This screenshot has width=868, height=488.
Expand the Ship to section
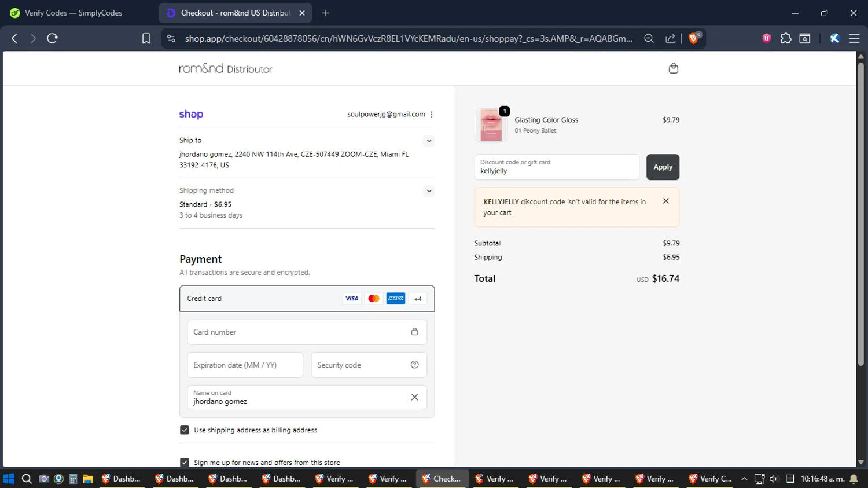[429, 141]
